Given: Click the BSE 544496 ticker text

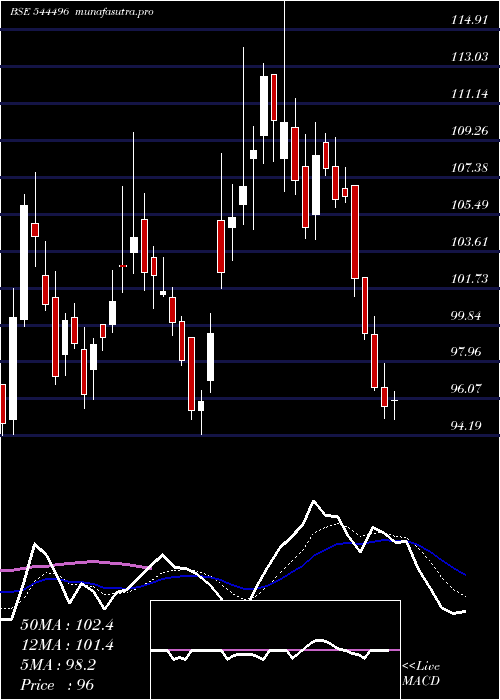Looking at the screenshot, I should (40, 12).
